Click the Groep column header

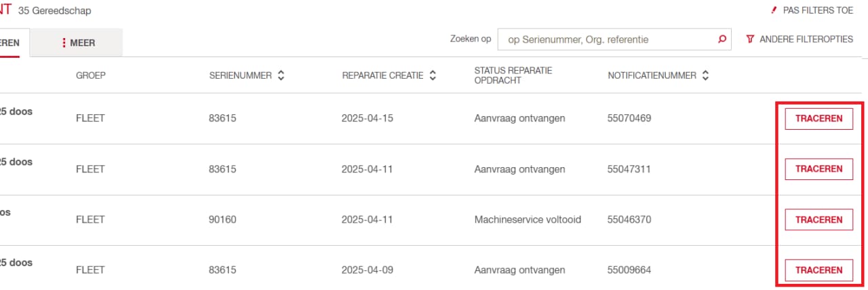click(91, 75)
